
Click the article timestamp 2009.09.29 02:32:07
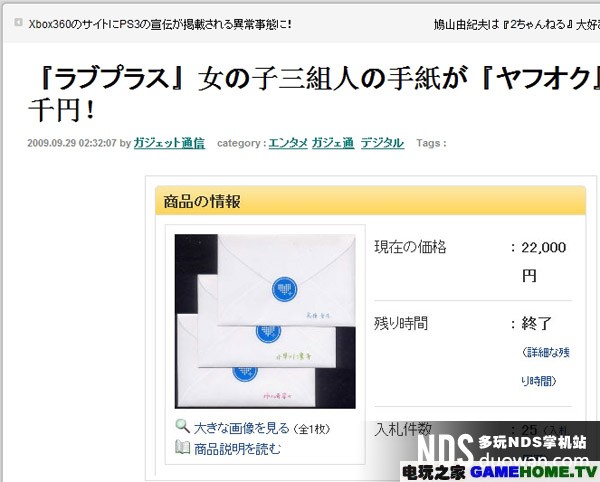click(72, 143)
